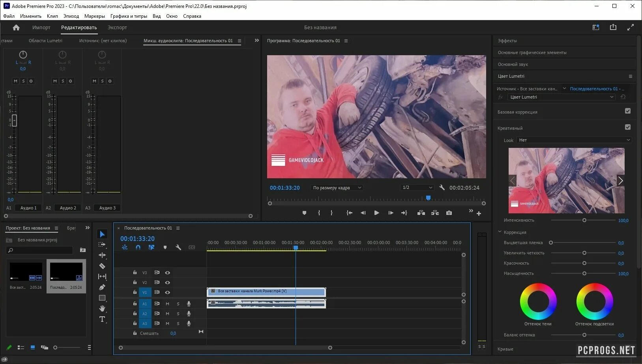Solo track A2 in timeline
642x364 pixels.
coord(178,314)
